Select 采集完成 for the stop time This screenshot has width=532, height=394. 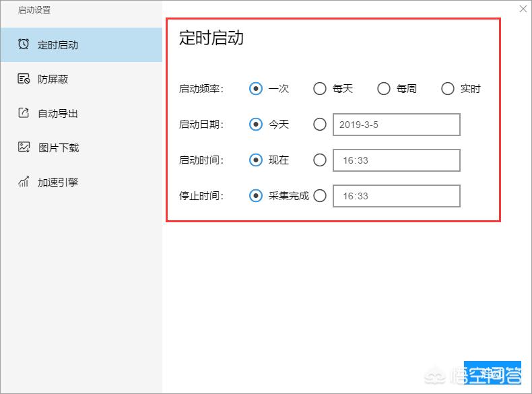[x=255, y=195]
